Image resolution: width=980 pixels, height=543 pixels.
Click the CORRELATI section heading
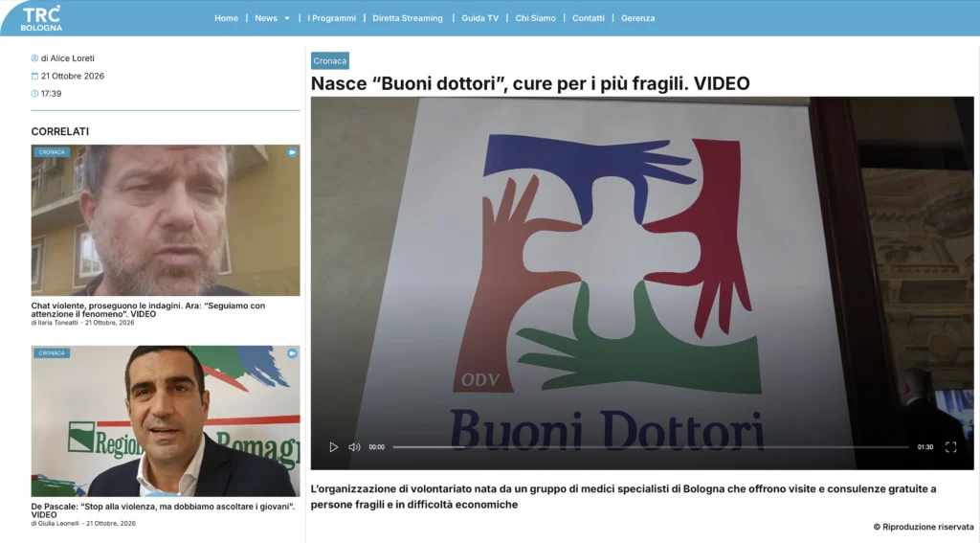[60, 131]
